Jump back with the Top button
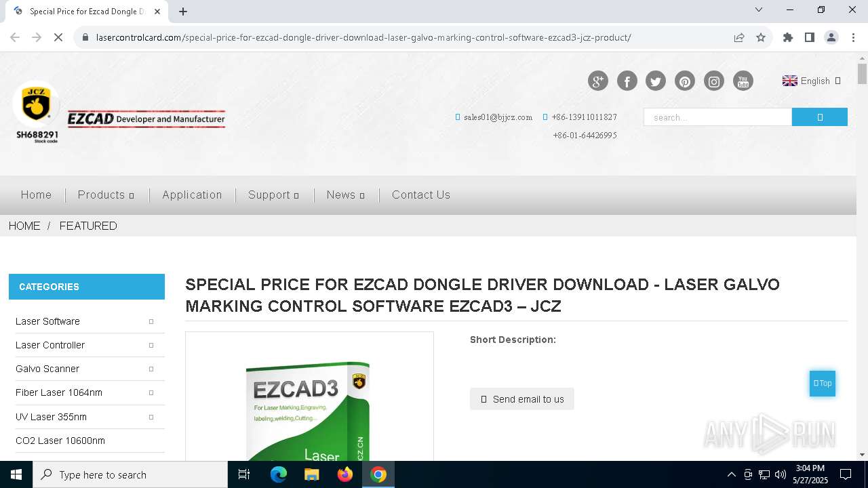The image size is (868, 488). tap(822, 384)
